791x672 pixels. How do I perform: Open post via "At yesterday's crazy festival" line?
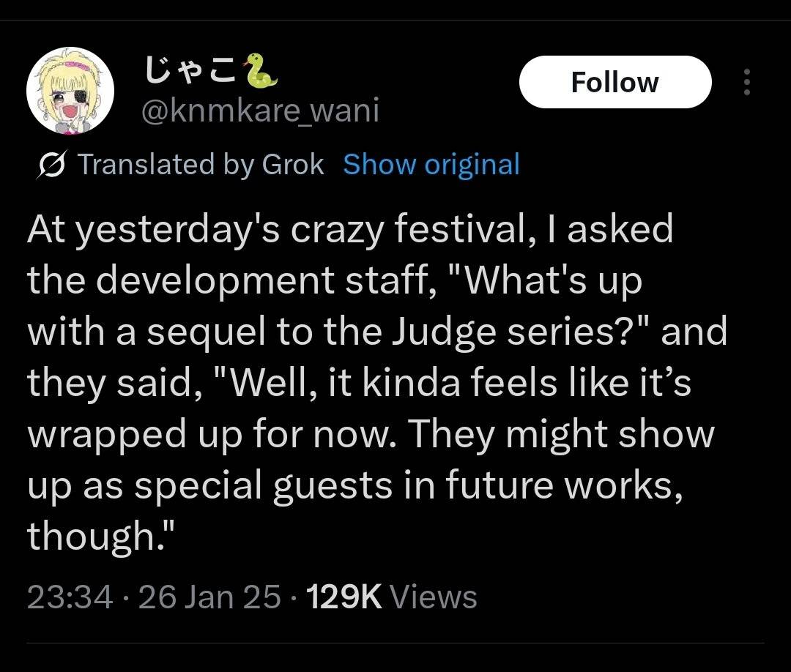pos(350,229)
